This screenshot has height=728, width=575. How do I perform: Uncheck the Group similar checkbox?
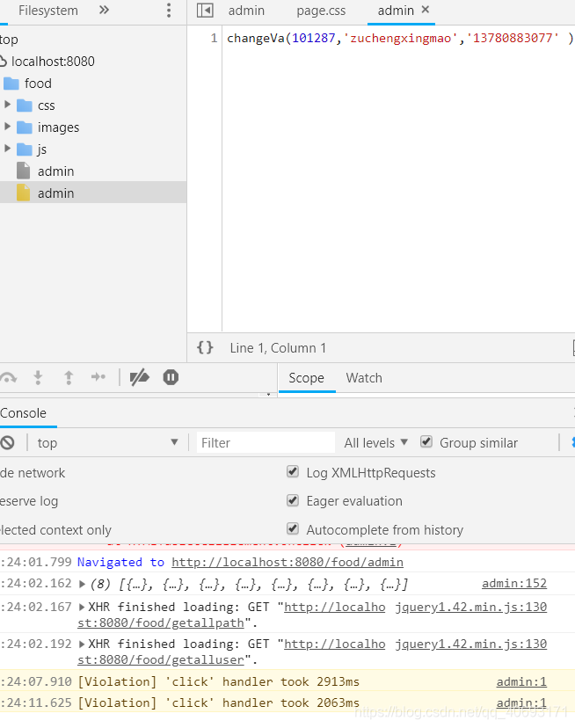(x=426, y=441)
